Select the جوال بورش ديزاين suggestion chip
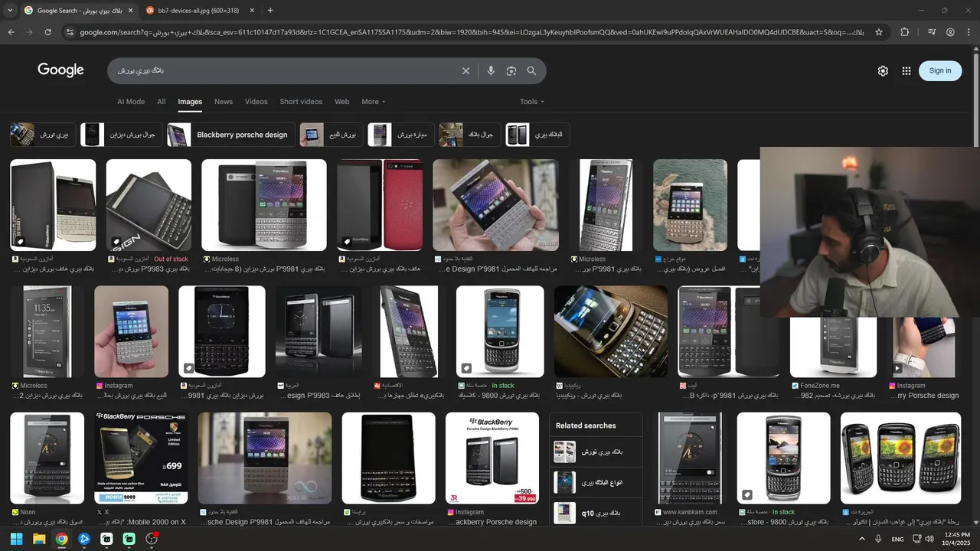 coord(121,135)
